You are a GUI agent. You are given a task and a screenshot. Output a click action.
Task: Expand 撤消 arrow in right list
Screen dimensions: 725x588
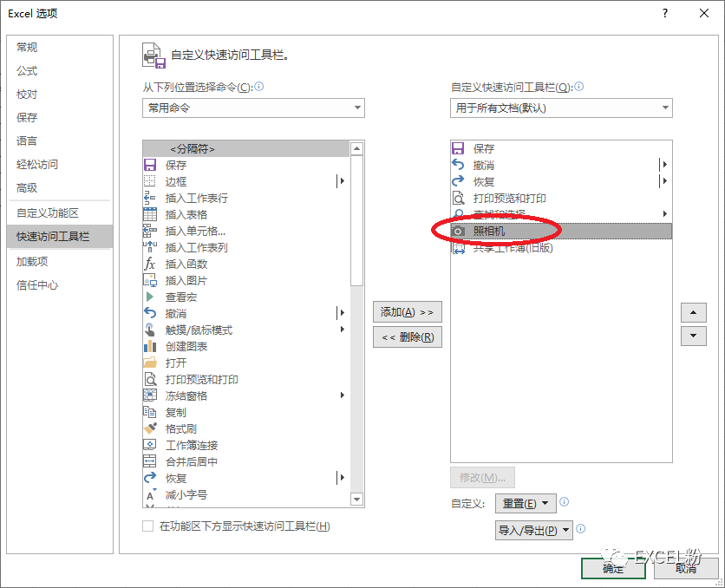click(x=664, y=165)
